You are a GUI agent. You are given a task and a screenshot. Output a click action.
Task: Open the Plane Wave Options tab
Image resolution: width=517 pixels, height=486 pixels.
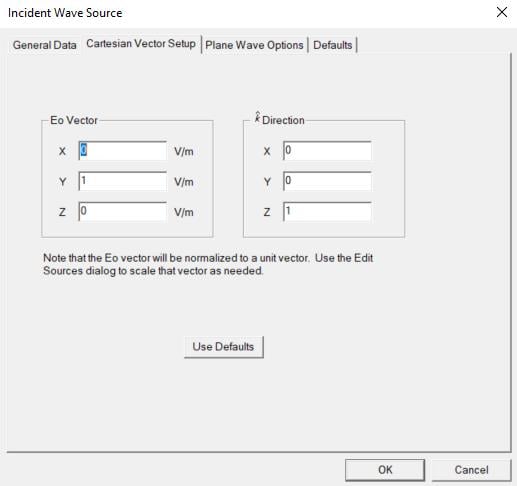[x=254, y=45]
